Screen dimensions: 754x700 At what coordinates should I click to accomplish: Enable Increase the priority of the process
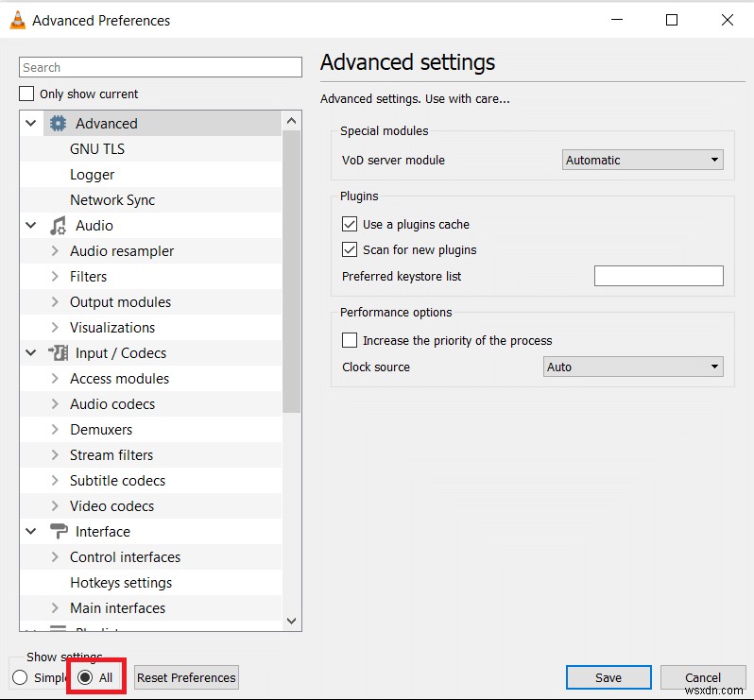click(x=350, y=340)
